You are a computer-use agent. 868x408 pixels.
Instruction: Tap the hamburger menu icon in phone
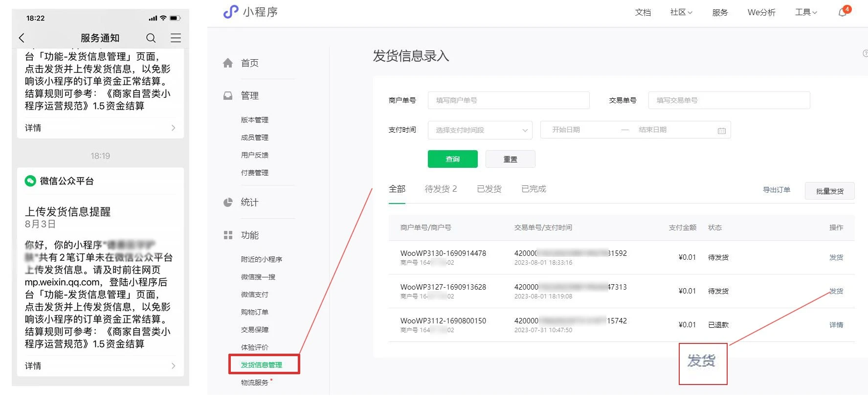point(176,38)
